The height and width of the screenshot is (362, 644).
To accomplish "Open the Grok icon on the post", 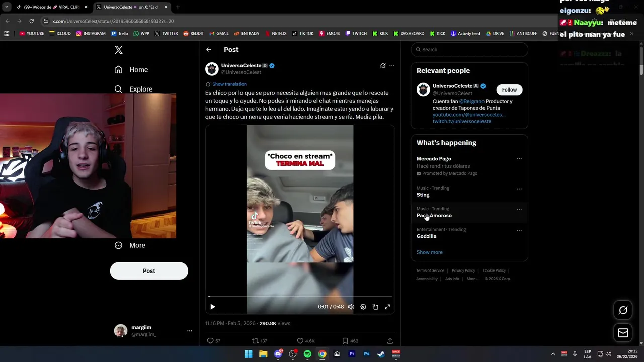I will (x=383, y=66).
